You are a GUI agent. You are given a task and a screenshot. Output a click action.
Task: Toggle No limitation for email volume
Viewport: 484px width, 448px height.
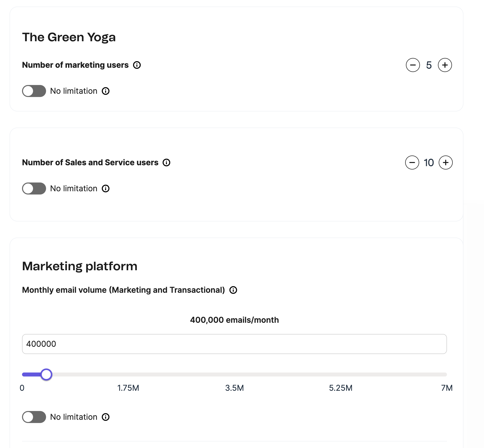coord(34,417)
